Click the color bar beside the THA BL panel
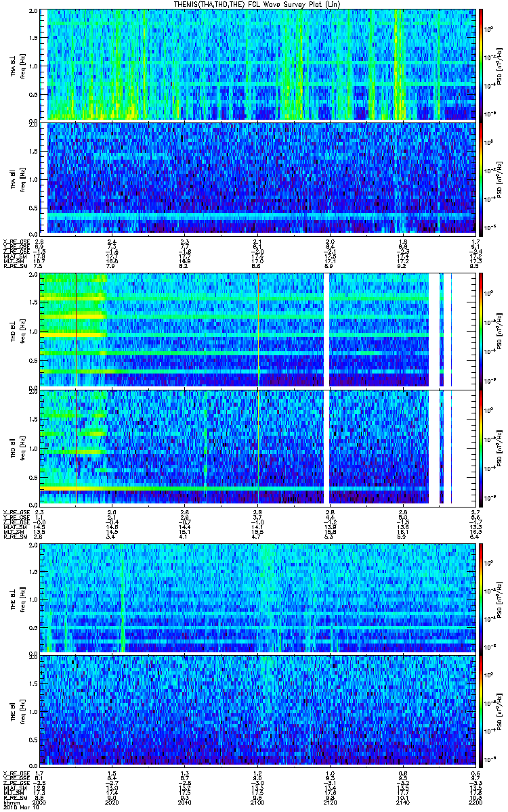The height and width of the screenshot is (812, 508). click(482, 64)
